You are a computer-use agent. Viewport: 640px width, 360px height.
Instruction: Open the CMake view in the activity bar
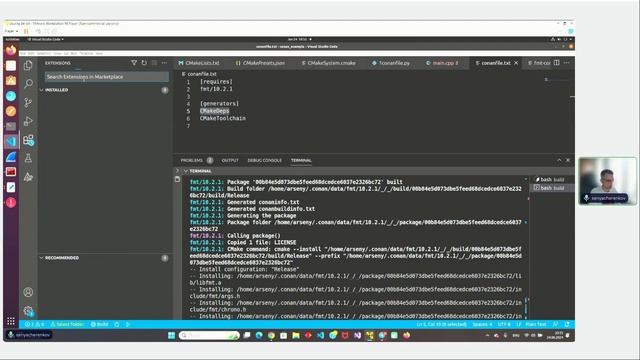[28, 177]
